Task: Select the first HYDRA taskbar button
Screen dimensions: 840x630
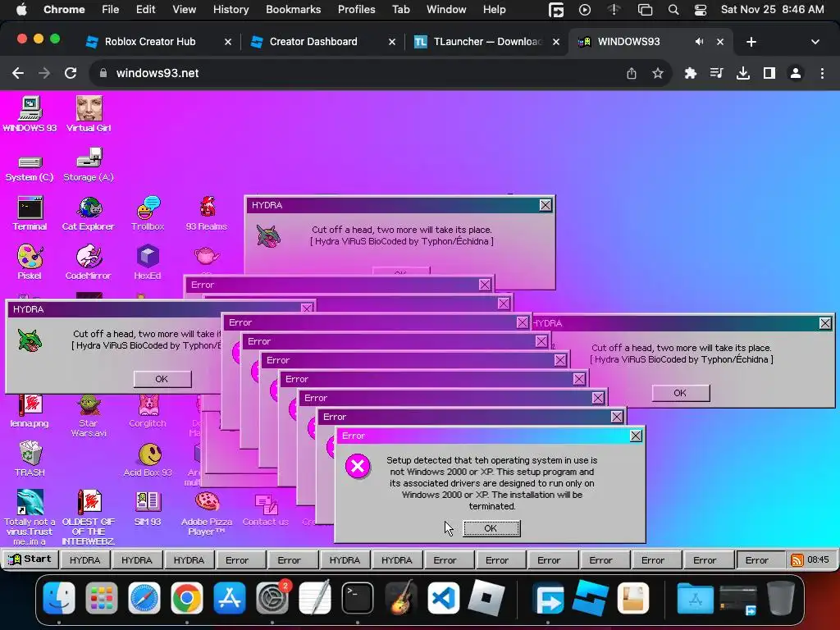Action: [84, 560]
